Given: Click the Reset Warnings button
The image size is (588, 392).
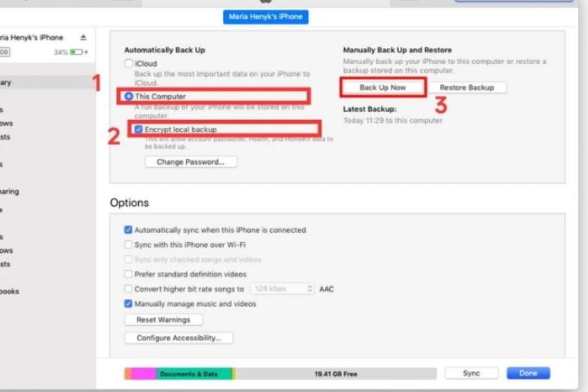Looking at the screenshot, I should pyautogui.click(x=163, y=320).
